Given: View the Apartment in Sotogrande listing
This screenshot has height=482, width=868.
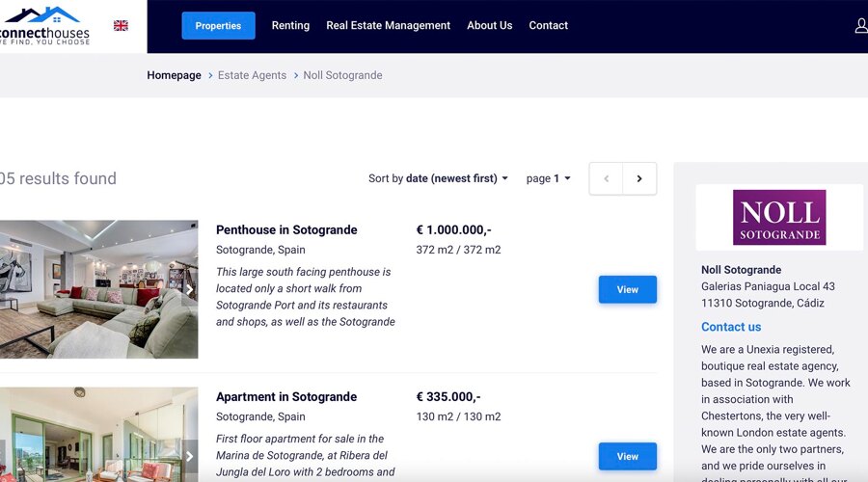Looking at the screenshot, I should pyautogui.click(x=627, y=456).
